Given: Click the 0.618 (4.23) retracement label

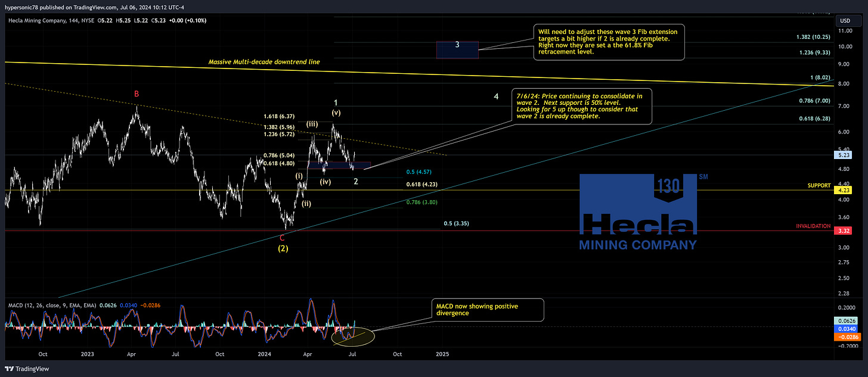Looking at the screenshot, I should point(421,185).
